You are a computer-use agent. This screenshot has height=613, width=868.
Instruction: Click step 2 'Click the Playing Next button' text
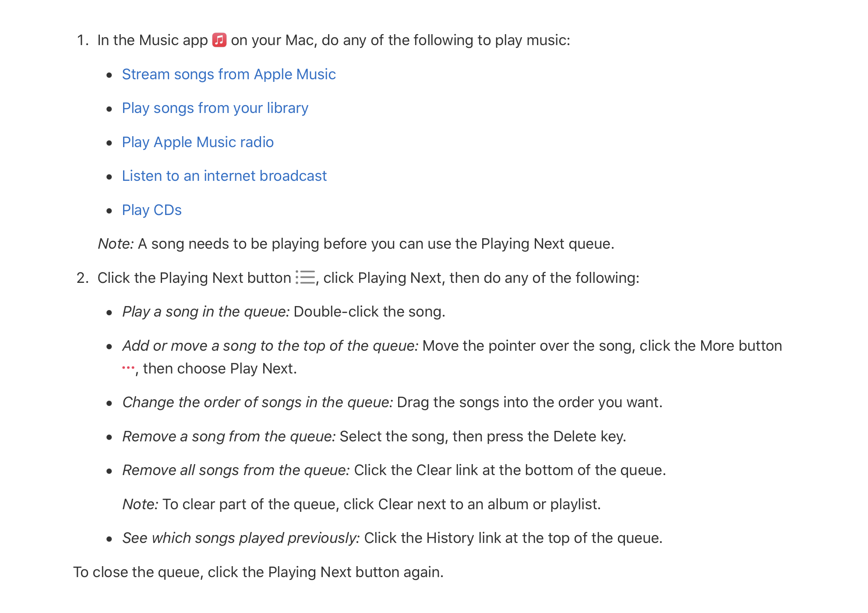click(x=194, y=278)
